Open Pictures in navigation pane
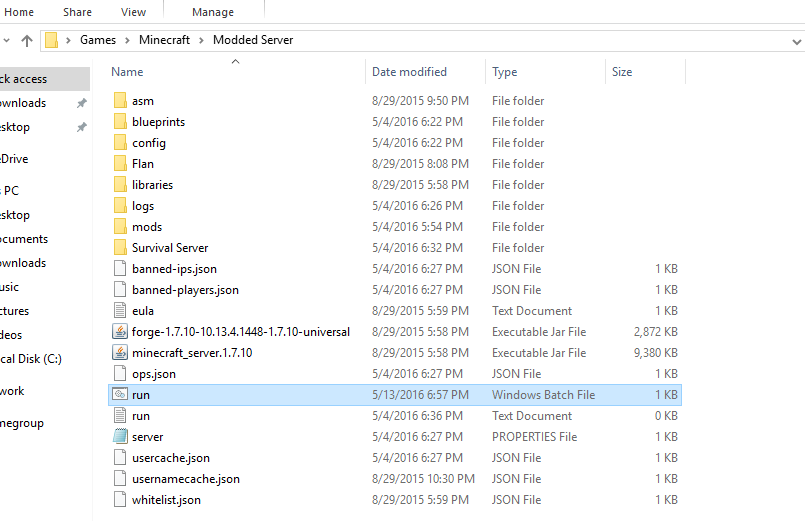Viewport: 805px width, 521px height. 15,311
